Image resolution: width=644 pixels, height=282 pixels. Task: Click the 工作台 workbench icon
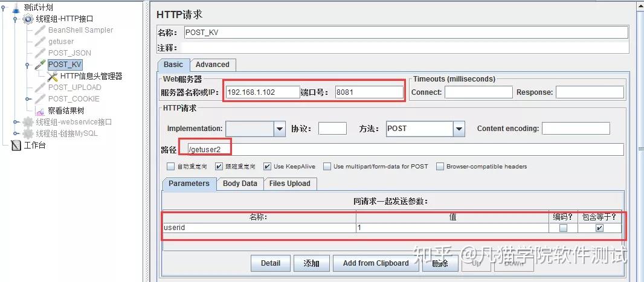coord(16,146)
